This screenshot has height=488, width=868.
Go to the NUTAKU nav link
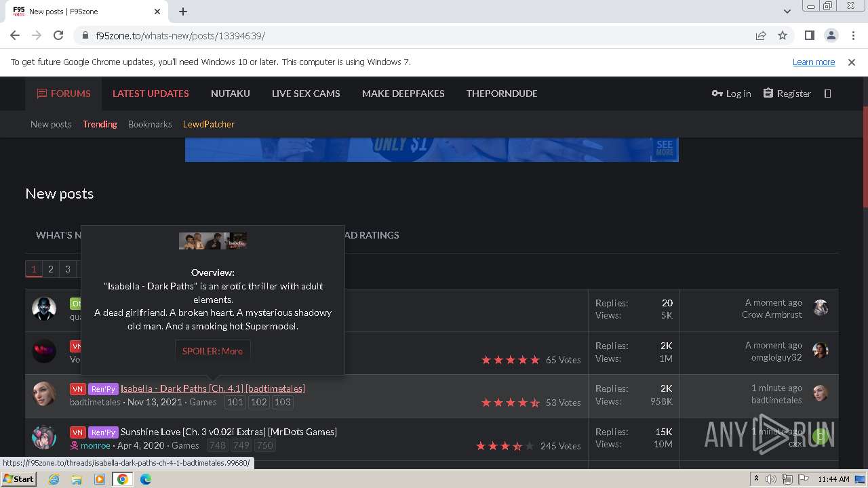click(x=231, y=94)
